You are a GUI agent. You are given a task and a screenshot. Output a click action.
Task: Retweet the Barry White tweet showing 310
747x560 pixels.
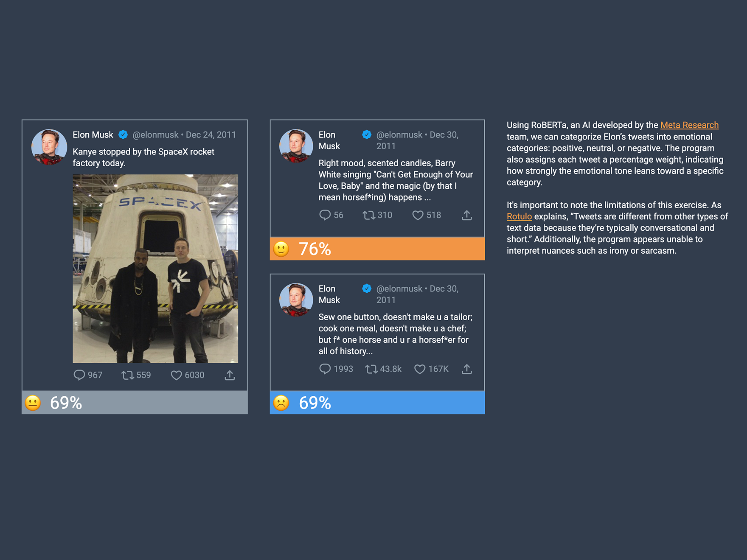(368, 215)
